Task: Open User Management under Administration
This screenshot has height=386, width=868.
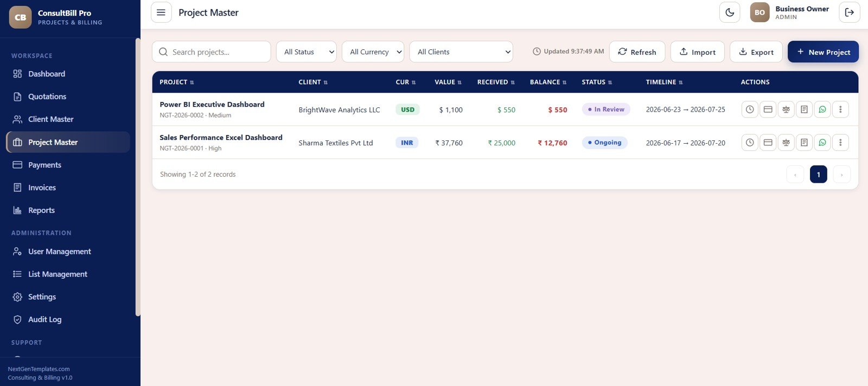Action: tap(68, 252)
